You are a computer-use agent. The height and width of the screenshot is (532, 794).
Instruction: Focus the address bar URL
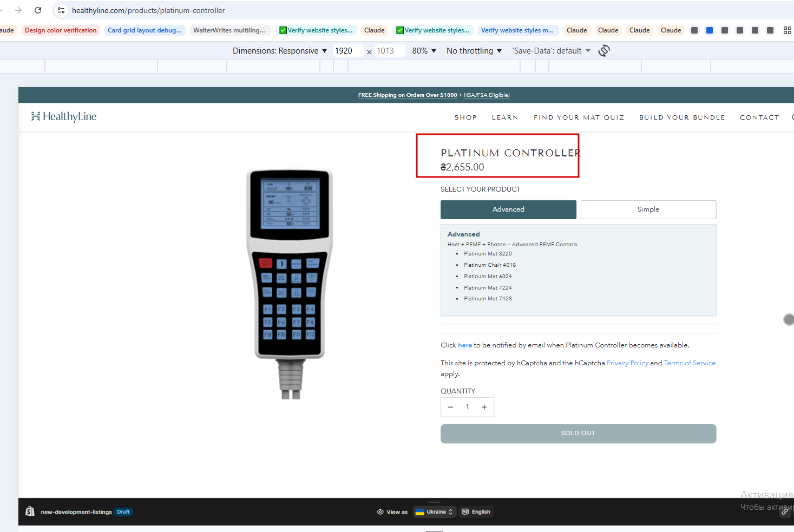pyautogui.click(x=148, y=10)
